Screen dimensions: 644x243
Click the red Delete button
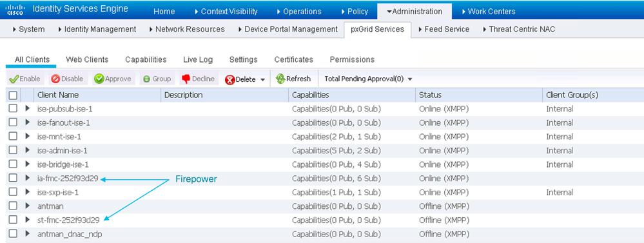pyautogui.click(x=240, y=79)
